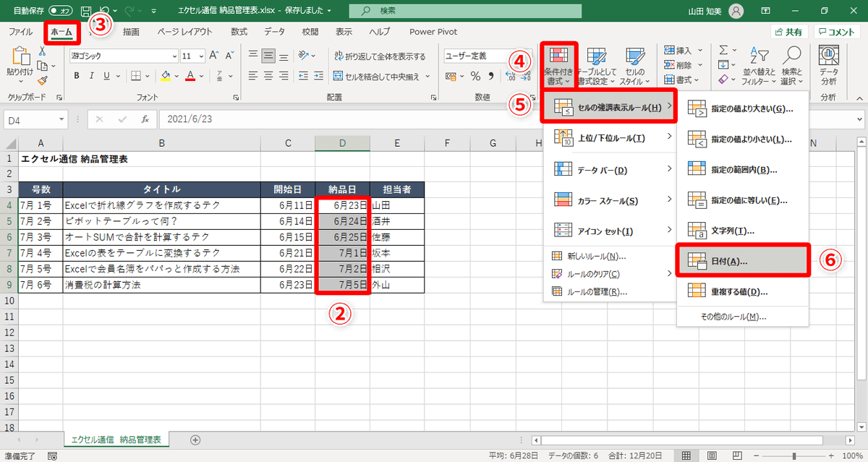868x462 pixels.
Task: Click the コメント comments button
Action: point(837,32)
